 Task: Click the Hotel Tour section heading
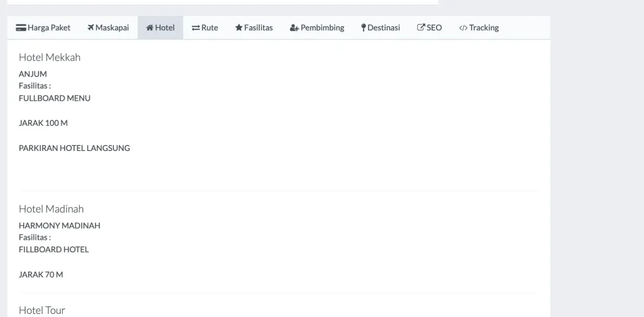42,310
